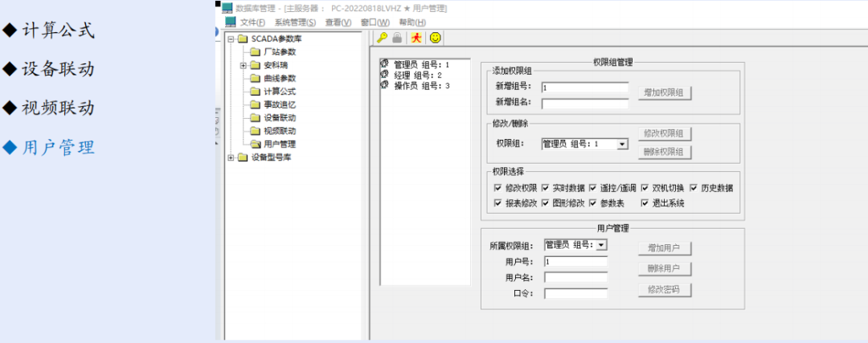Click the icon beside 经理 组号: 2

384,75
